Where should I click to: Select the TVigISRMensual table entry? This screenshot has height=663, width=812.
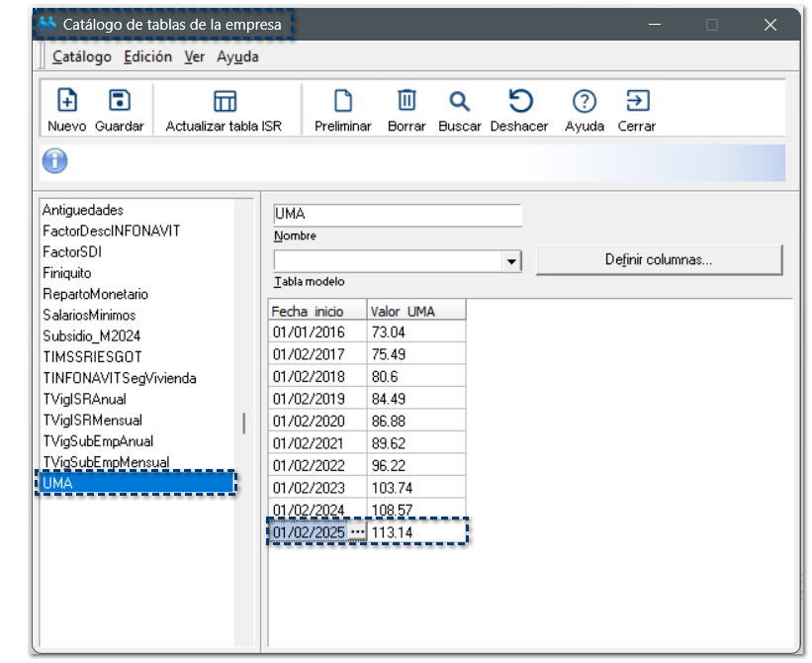click(x=91, y=420)
